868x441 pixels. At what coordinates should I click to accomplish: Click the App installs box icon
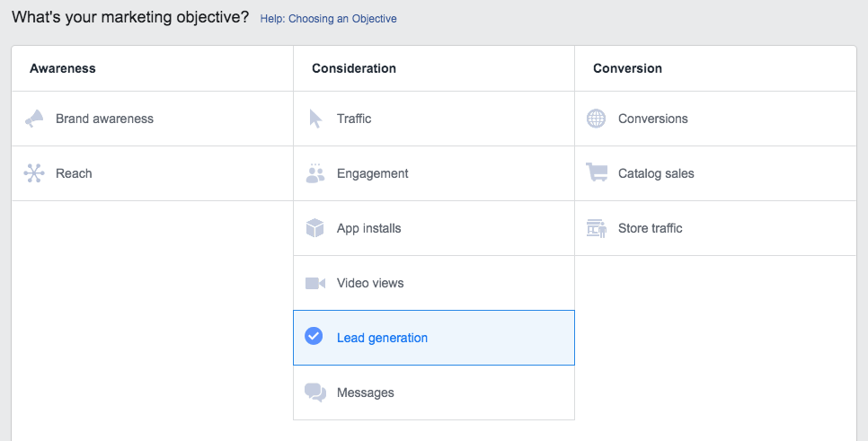point(315,228)
